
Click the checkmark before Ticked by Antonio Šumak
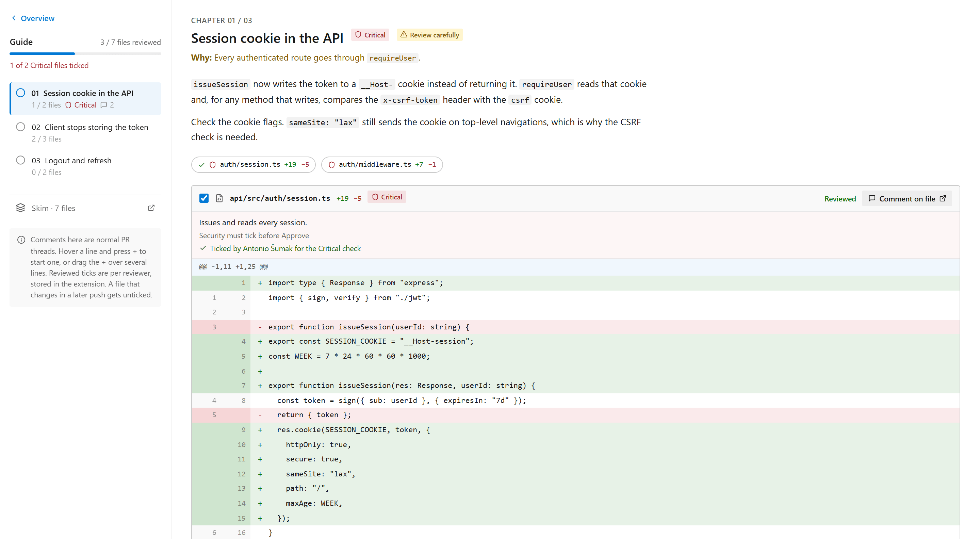click(203, 248)
